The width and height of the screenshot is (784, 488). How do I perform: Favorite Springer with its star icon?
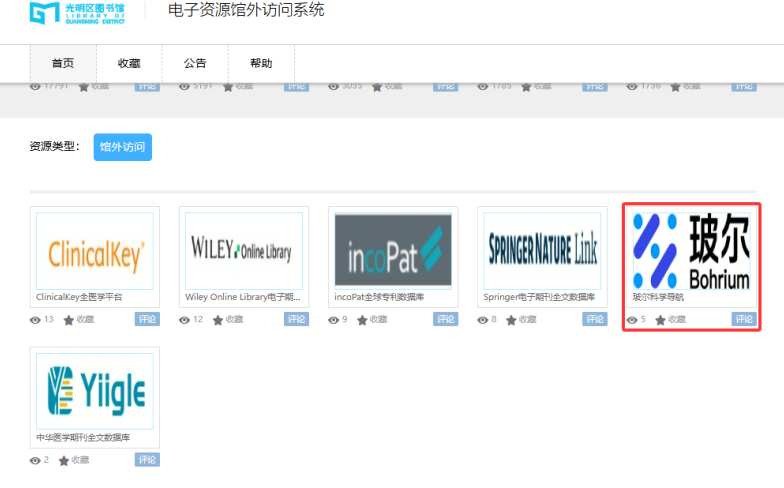pos(511,320)
